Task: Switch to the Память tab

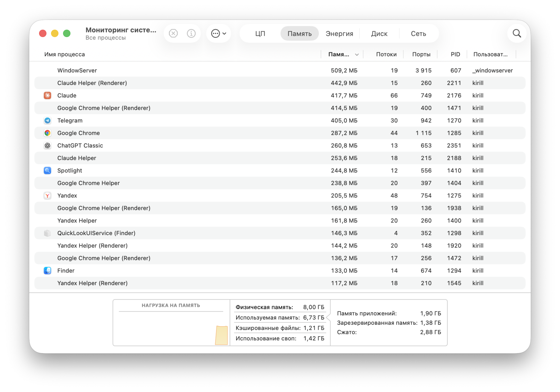Action: [x=299, y=34]
